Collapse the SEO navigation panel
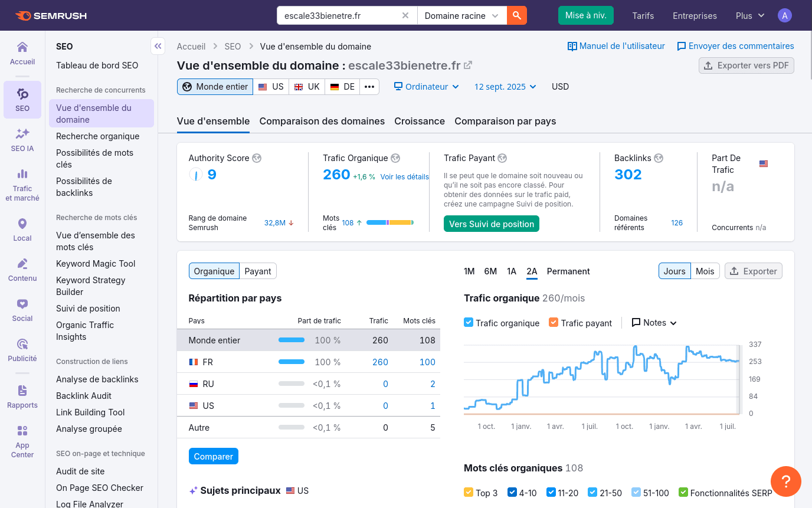Screen dimensions: 812x508 pyautogui.click(x=158, y=46)
